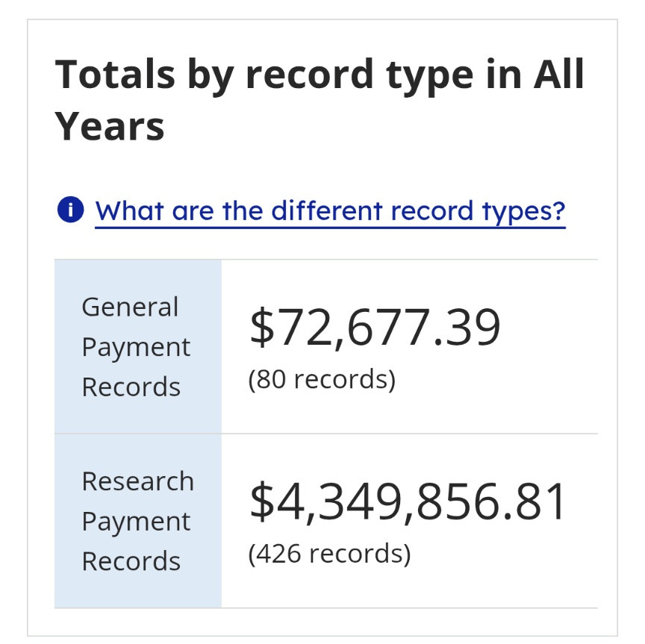Click the '(80 records)' count text
The height and width of the screenshot is (644, 645).
pyautogui.click(x=322, y=379)
